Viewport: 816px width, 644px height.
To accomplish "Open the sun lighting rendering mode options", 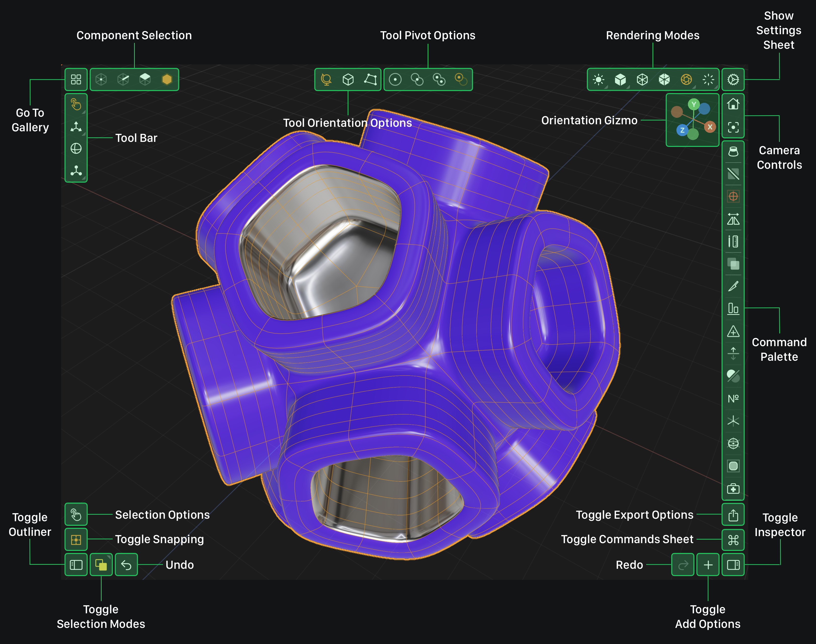I will pos(599,79).
